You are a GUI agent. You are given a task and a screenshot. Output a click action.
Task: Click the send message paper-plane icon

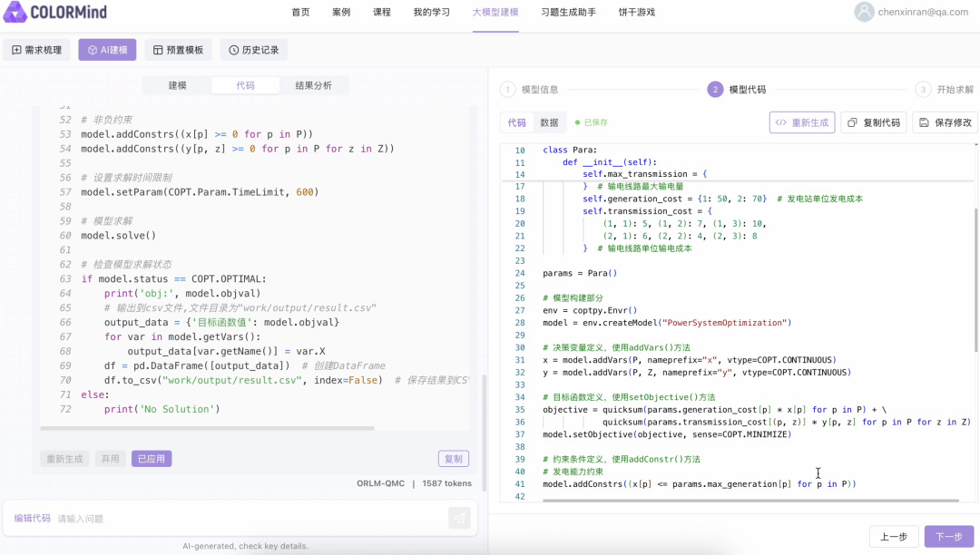coord(459,518)
